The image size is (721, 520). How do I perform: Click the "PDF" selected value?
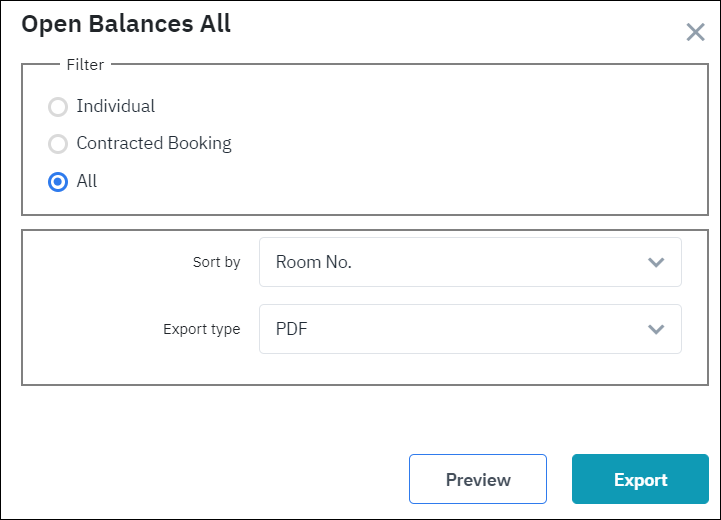(x=292, y=329)
